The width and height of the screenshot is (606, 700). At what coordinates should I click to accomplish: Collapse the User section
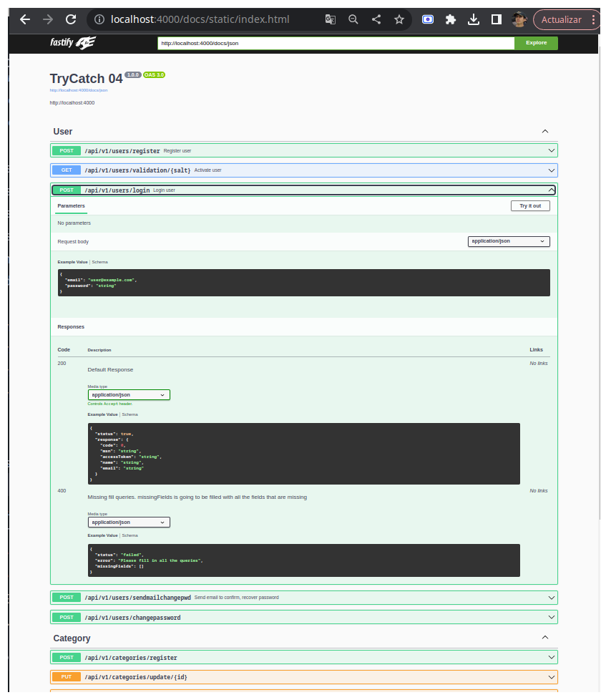(x=545, y=131)
